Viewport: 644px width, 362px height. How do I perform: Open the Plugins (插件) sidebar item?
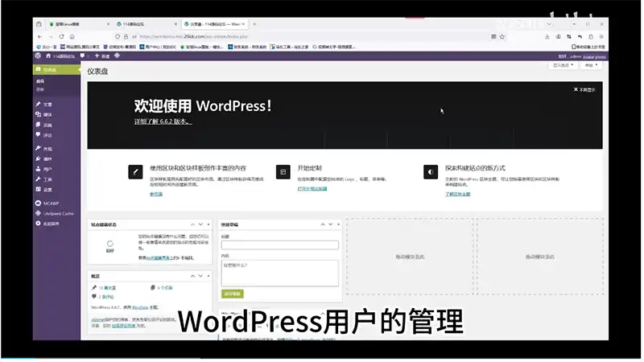[x=47, y=159]
